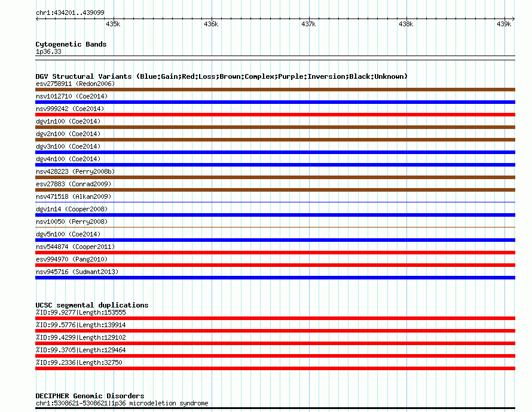
Task: Click the thin brown line under nsv10050
Action: pyautogui.click(x=275, y=227)
